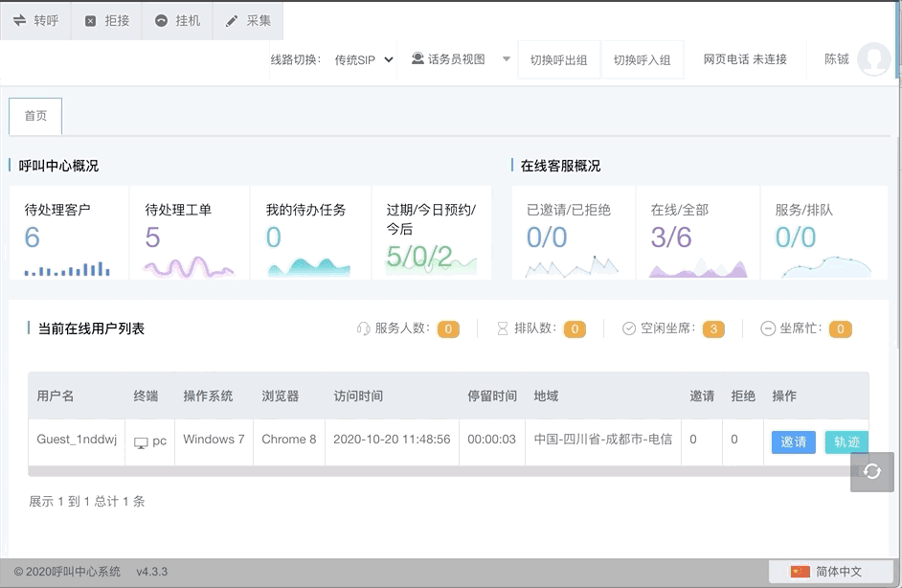The height and width of the screenshot is (588, 902).
Task: Click the 轨迹 track button
Action: pos(846,441)
